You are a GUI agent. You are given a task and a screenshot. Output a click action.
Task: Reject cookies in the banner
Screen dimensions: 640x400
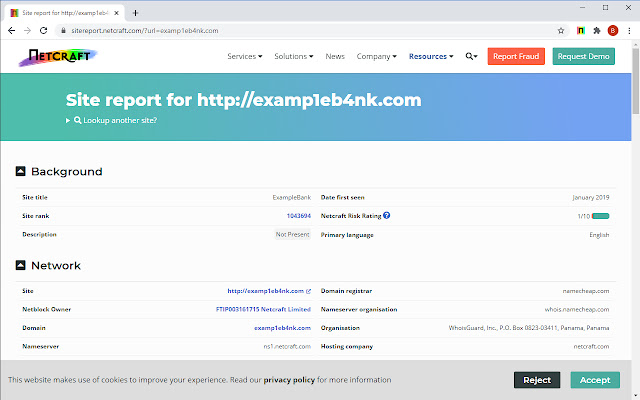[537, 380]
